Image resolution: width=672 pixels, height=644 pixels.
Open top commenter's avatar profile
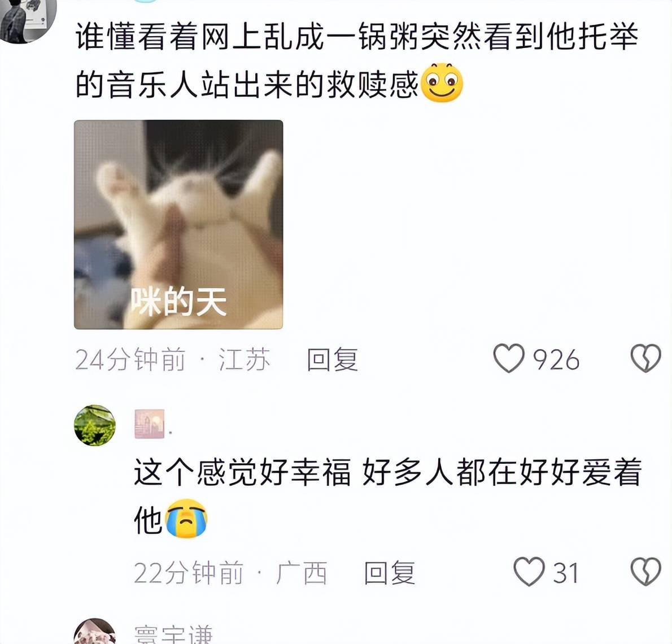click(28, 17)
